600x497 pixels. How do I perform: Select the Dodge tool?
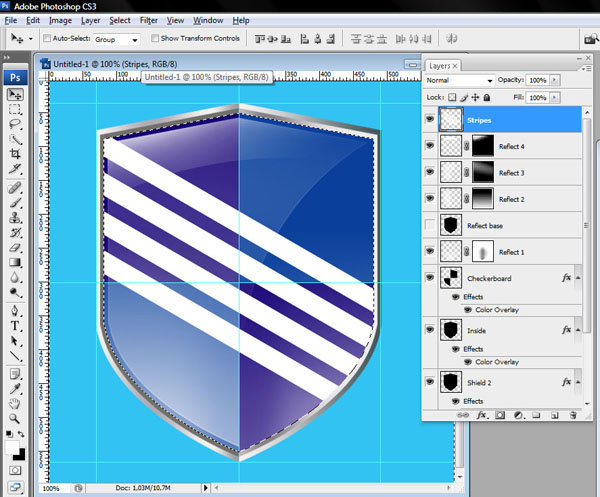pyautogui.click(x=15, y=292)
